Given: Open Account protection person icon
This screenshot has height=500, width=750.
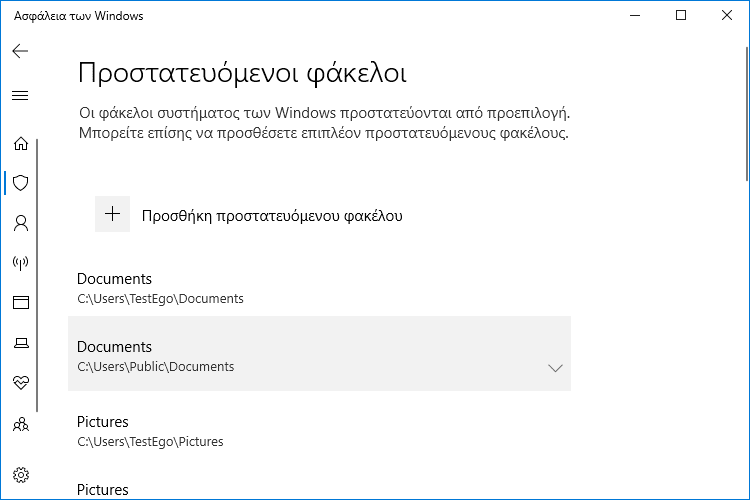Looking at the screenshot, I should pos(21,223).
